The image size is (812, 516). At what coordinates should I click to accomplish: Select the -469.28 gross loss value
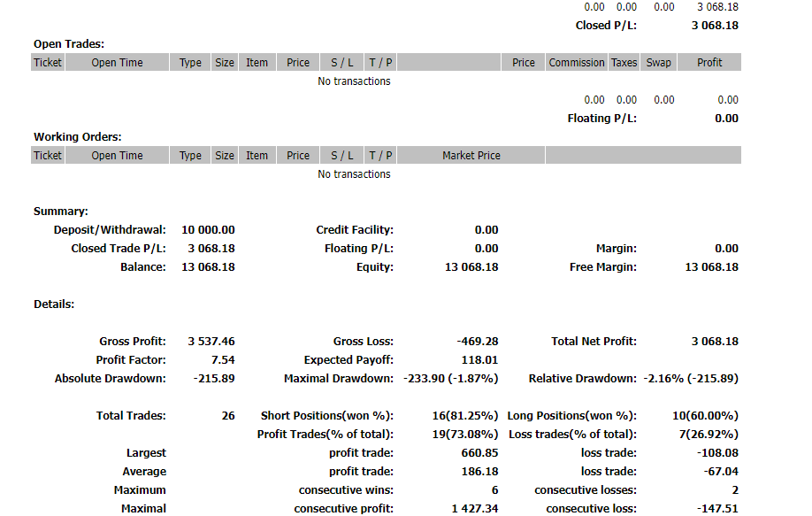coord(478,342)
